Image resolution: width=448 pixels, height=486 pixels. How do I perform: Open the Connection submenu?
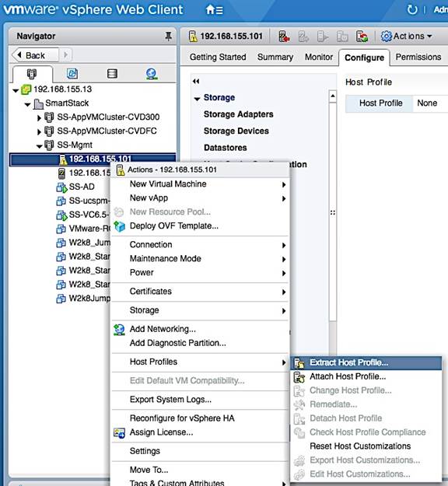[200, 245]
